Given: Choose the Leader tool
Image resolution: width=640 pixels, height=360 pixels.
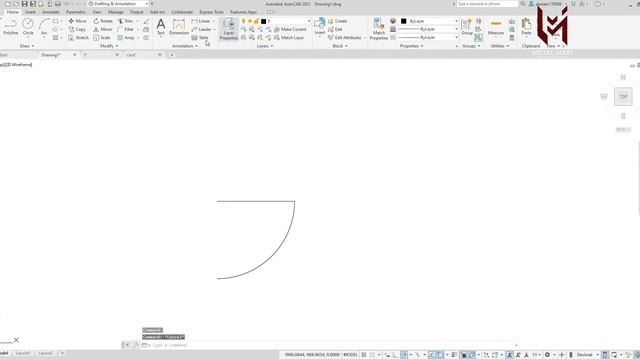Looking at the screenshot, I should coord(202,29).
